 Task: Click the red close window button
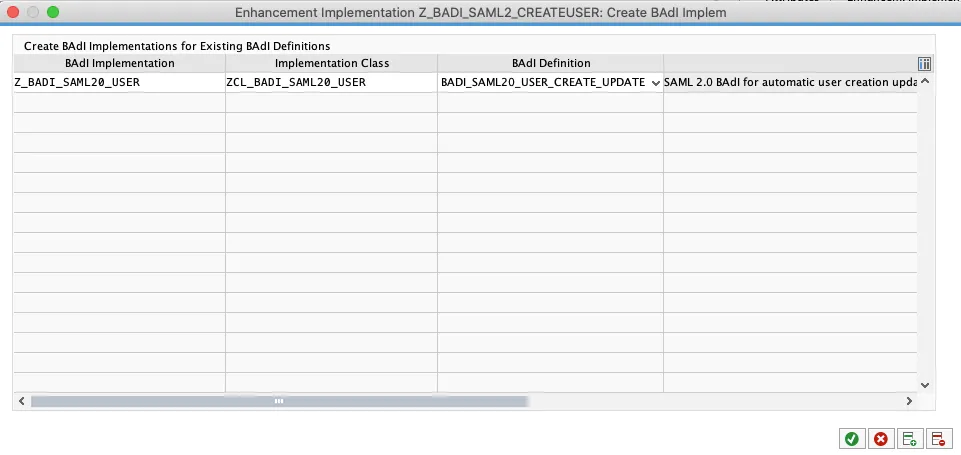(13, 12)
